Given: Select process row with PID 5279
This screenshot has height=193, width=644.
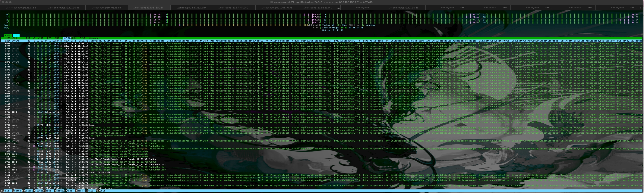Looking at the screenshot, I should coord(322,46).
